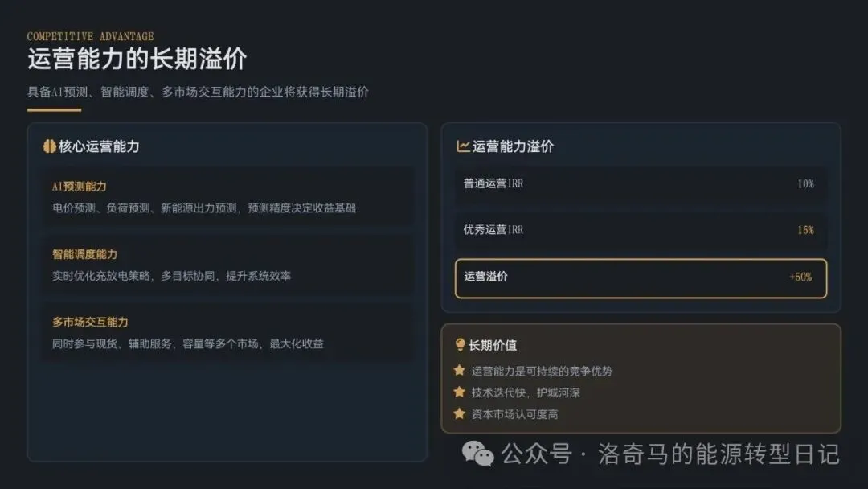Click the brain icon beside 核心运营能力
868x489 pixels.
pyautogui.click(x=49, y=146)
